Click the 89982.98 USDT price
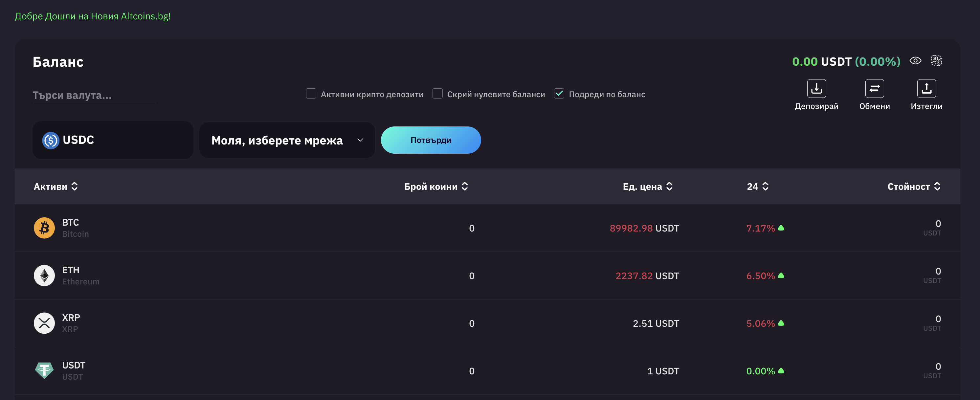The width and height of the screenshot is (980, 400). tap(644, 228)
